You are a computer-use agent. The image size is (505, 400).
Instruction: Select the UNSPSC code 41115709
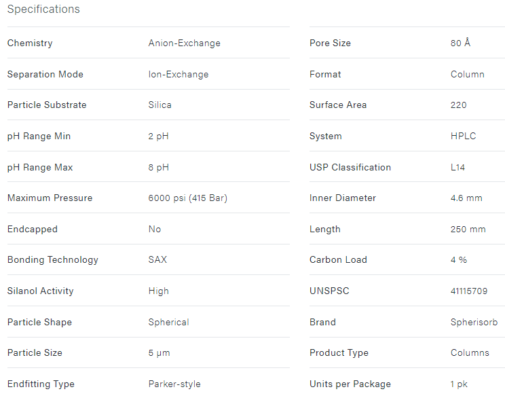(469, 291)
